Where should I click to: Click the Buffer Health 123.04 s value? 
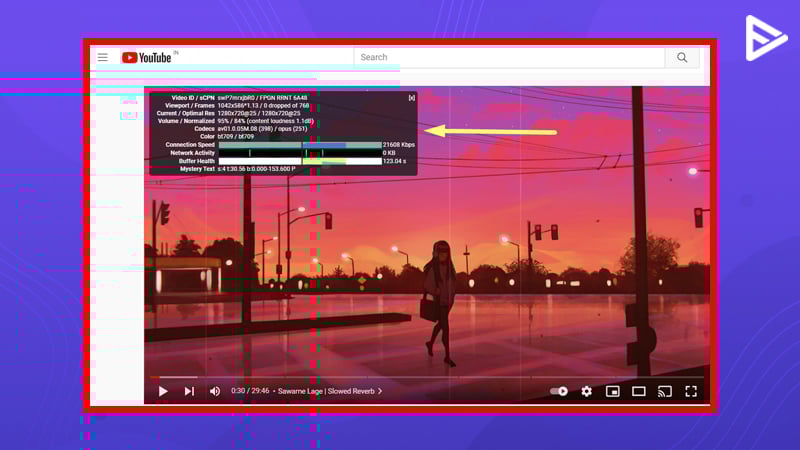pos(394,161)
